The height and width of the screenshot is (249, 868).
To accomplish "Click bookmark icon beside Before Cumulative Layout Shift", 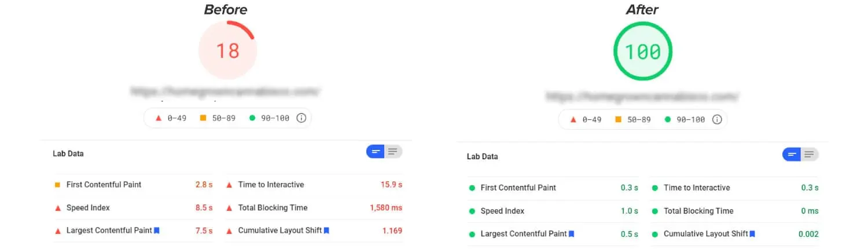I will [326, 230].
